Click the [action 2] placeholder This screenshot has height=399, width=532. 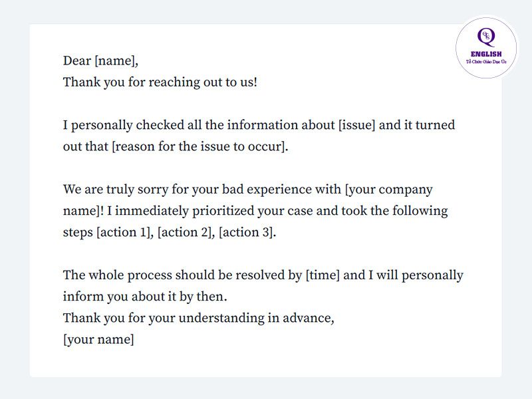click(x=184, y=232)
